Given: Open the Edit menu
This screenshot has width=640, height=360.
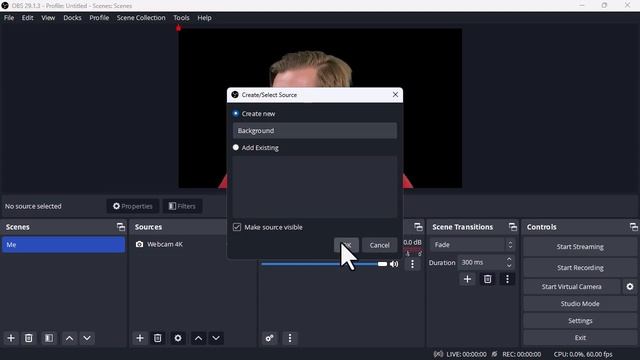Looking at the screenshot, I should (27, 18).
